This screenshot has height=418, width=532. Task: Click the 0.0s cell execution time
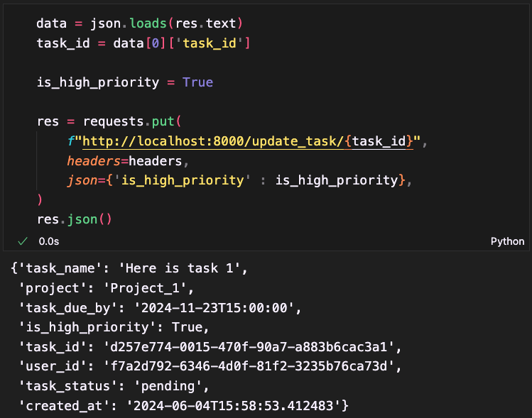(x=49, y=241)
